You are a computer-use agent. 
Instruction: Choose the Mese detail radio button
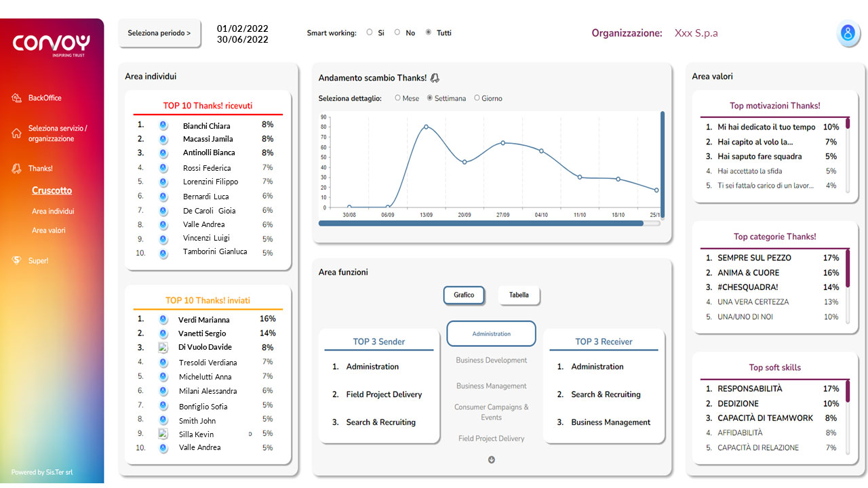pos(397,98)
